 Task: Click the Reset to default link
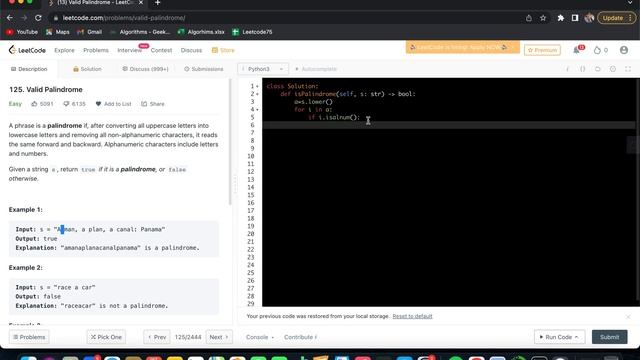(412, 316)
